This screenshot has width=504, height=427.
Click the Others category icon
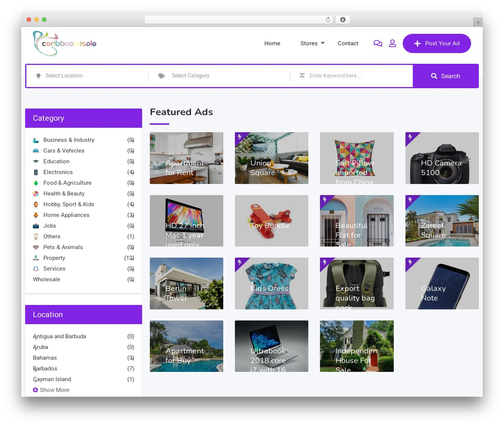[x=36, y=236]
